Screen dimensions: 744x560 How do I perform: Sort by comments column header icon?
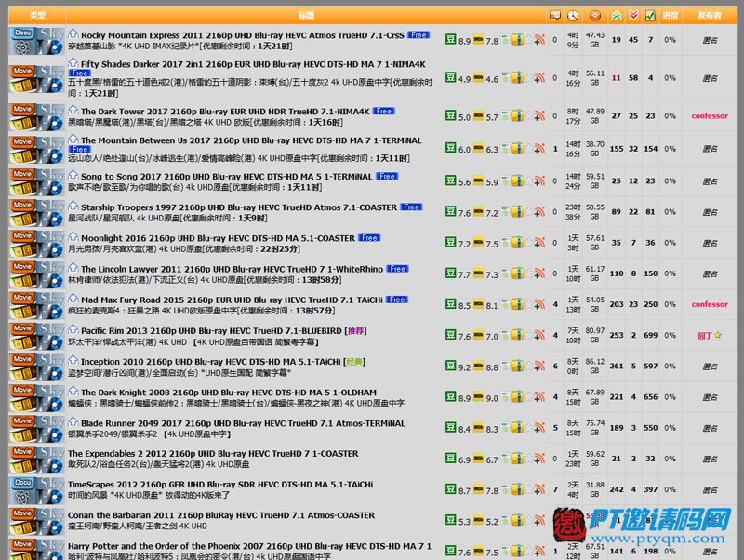pyautogui.click(x=554, y=15)
